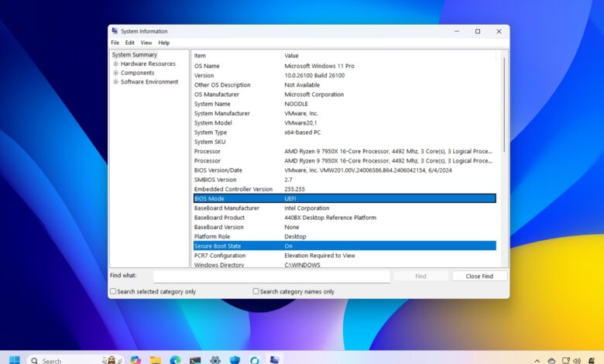The image size is (604, 364).
Task: Open the volume speaker tray icon
Action: pyautogui.click(x=577, y=361)
